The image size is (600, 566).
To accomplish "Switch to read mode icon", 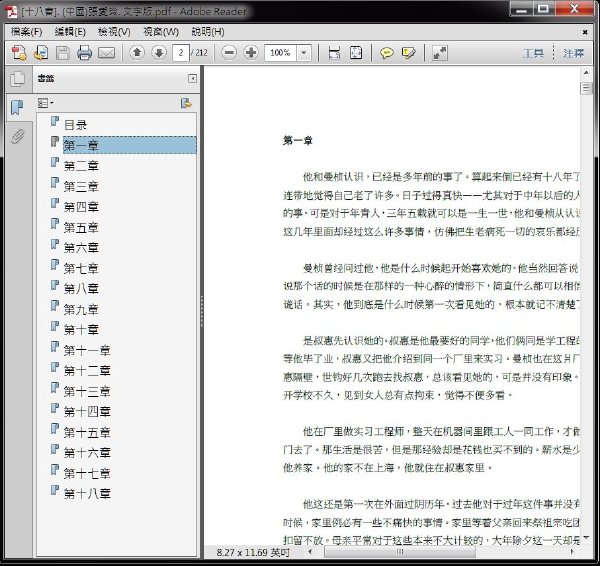I will click(440, 53).
